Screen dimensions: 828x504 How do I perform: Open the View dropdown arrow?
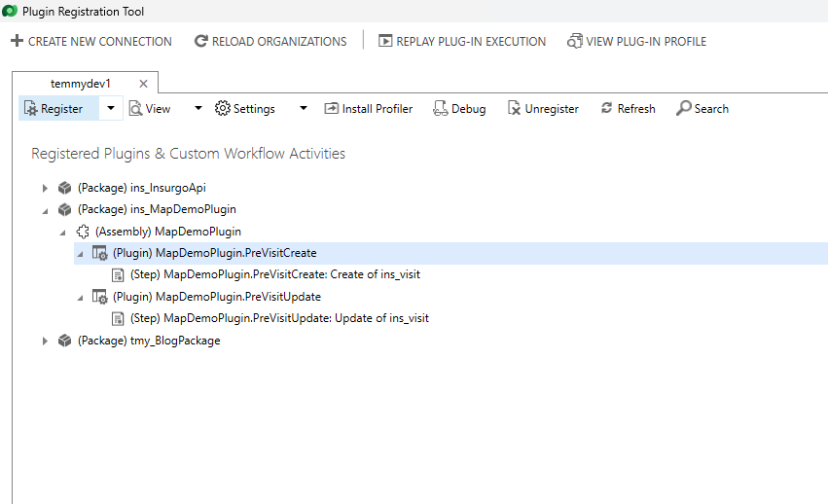click(x=198, y=108)
